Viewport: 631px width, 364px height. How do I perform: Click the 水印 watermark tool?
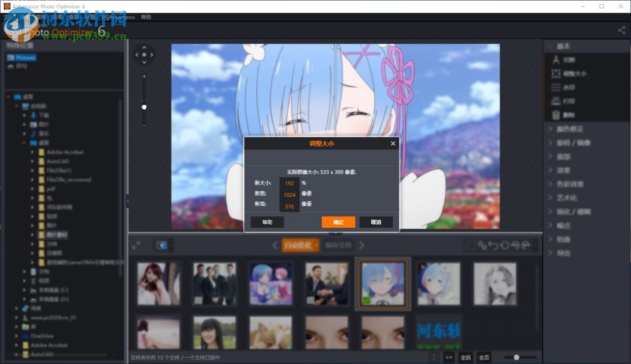pyautogui.click(x=570, y=87)
